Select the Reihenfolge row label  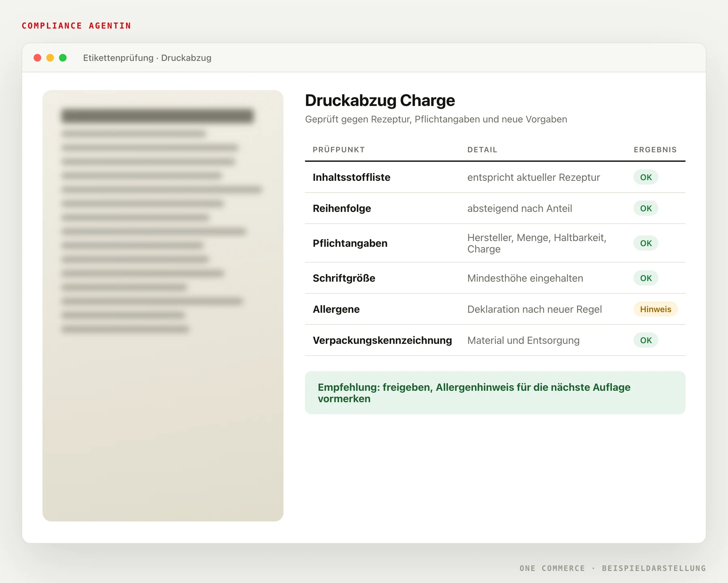[x=342, y=208]
